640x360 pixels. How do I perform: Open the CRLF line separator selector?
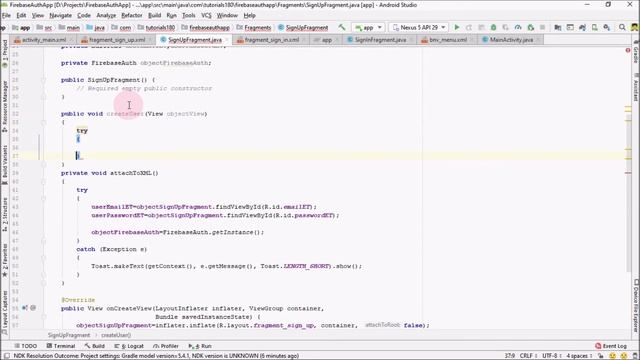(527, 356)
